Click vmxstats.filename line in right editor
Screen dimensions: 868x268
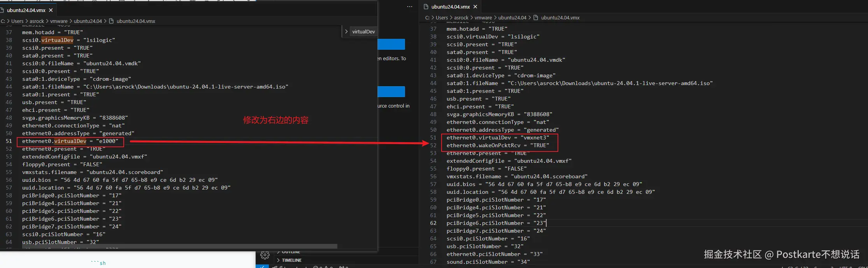(x=517, y=176)
